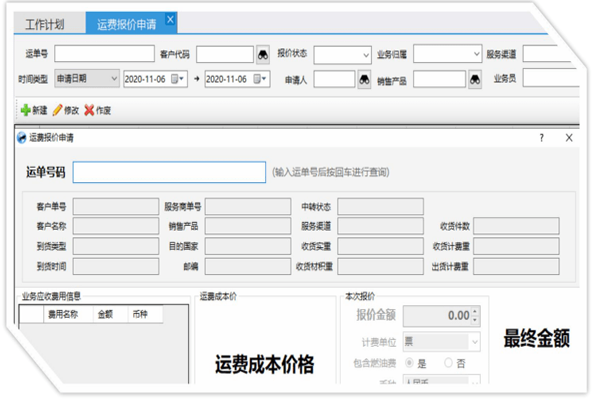Click the 作废 (void) red X button
This screenshot has width=600, height=400.
98,109
